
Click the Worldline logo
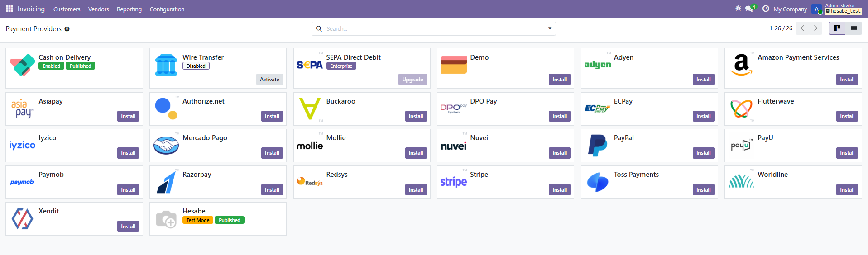click(x=741, y=181)
